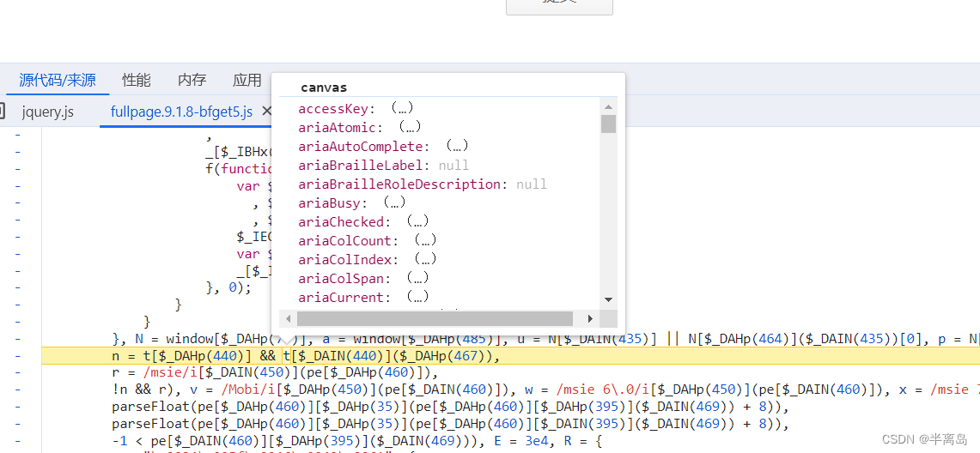Viewport: 980px width, 453px height.
Task: Click the code line }, 0);
Action: [x=228, y=287]
